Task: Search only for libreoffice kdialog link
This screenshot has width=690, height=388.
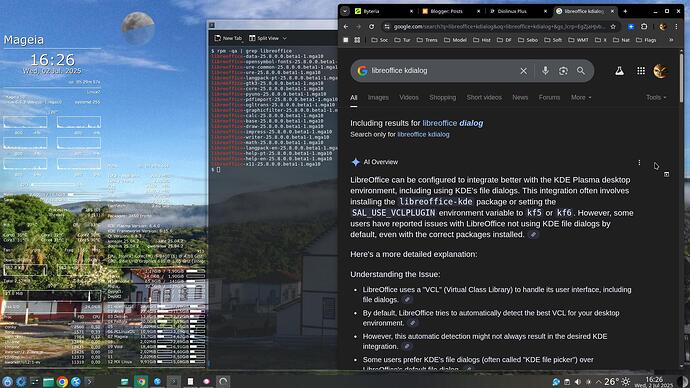Action: [423, 135]
